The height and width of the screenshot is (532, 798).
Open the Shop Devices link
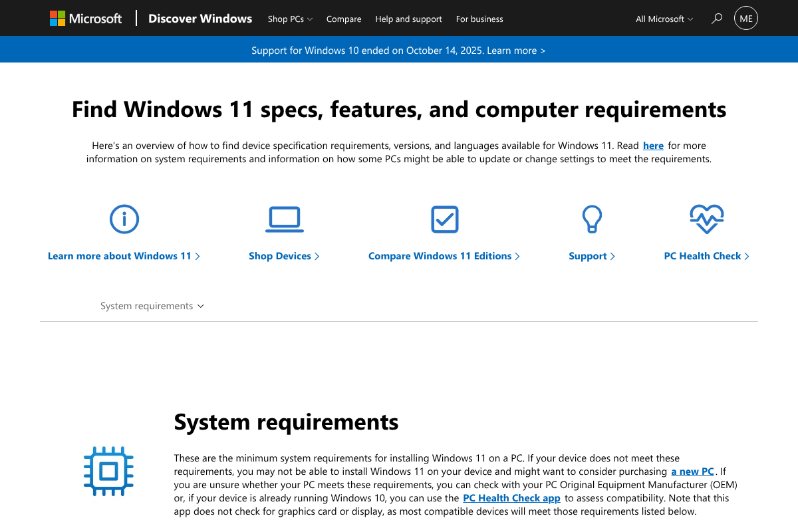(x=284, y=256)
